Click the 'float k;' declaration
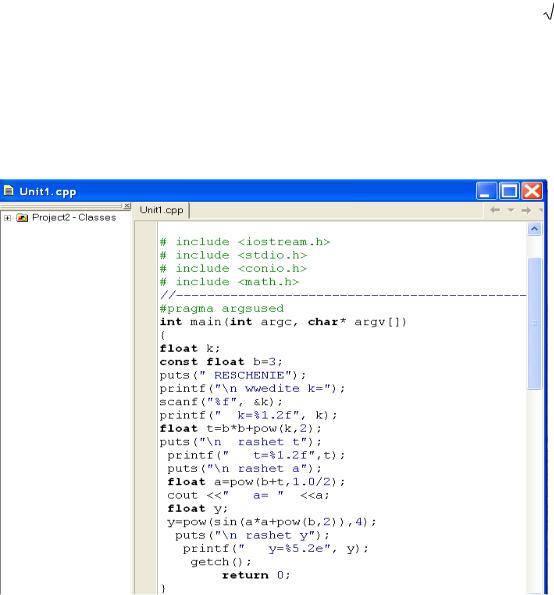Image resolution: width=554 pixels, height=595 pixels. [190, 348]
